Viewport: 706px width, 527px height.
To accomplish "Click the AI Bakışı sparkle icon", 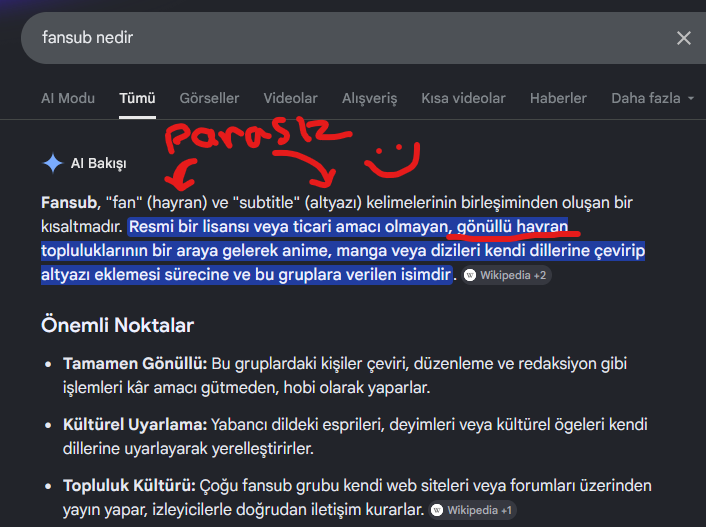I will 53,163.
